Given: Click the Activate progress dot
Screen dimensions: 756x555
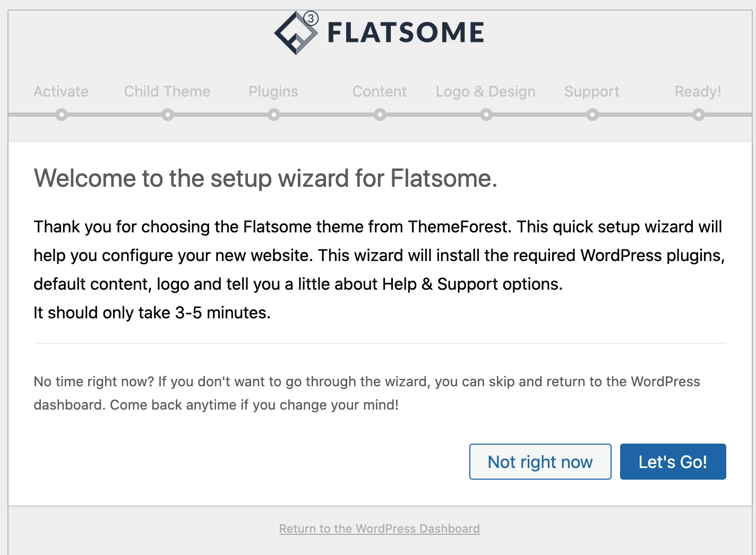Looking at the screenshot, I should 62,115.
